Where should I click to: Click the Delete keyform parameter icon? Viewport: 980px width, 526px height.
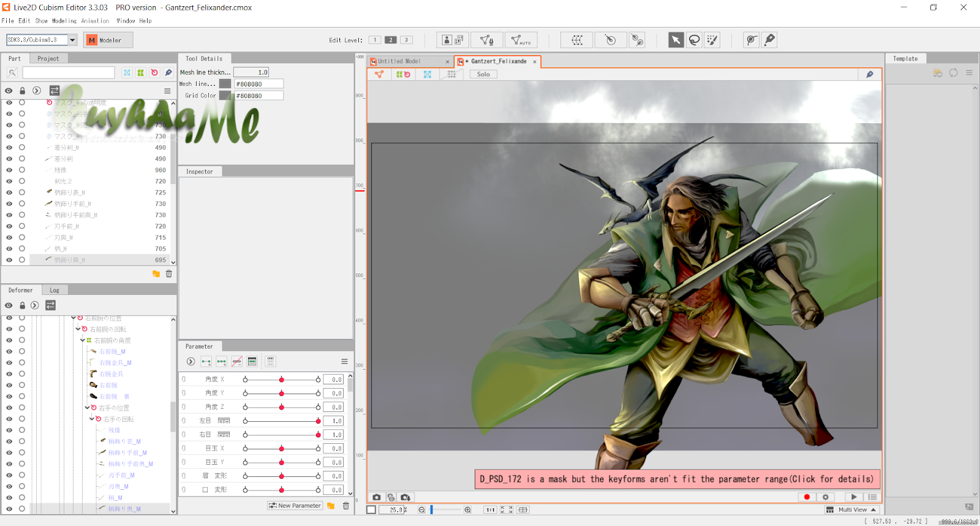236,362
